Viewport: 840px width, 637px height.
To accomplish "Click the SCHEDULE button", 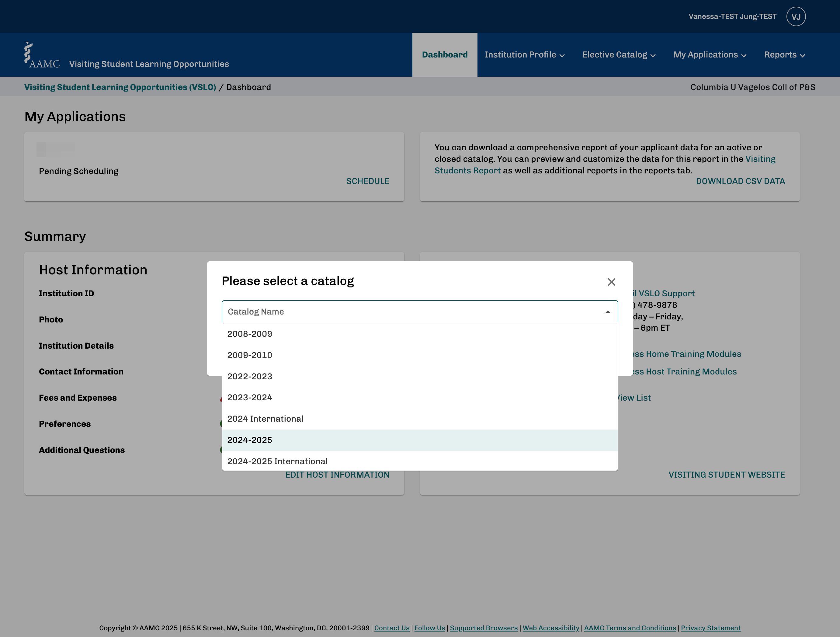I will tap(368, 181).
